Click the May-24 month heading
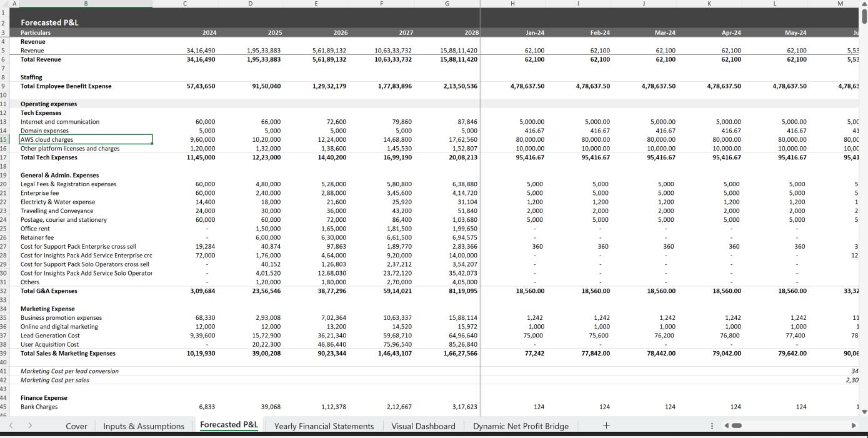 pyautogui.click(x=796, y=32)
